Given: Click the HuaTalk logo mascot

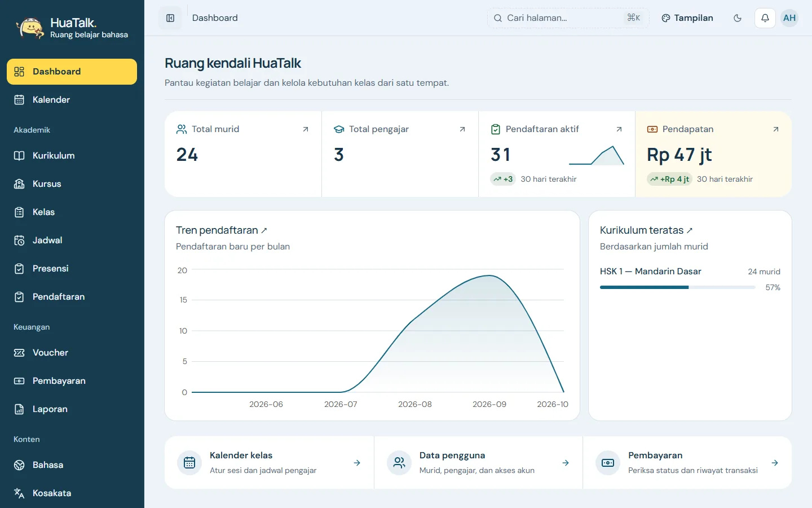Looking at the screenshot, I should tap(30, 28).
